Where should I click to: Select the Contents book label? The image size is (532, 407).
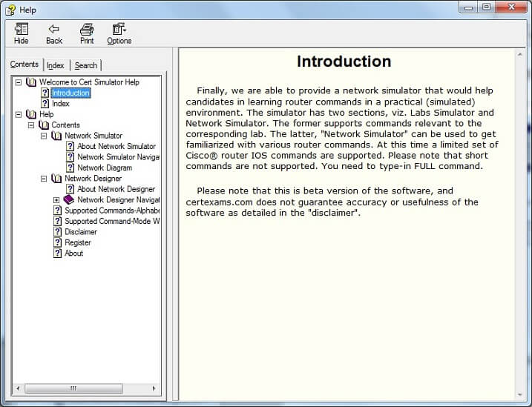click(65, 125)
